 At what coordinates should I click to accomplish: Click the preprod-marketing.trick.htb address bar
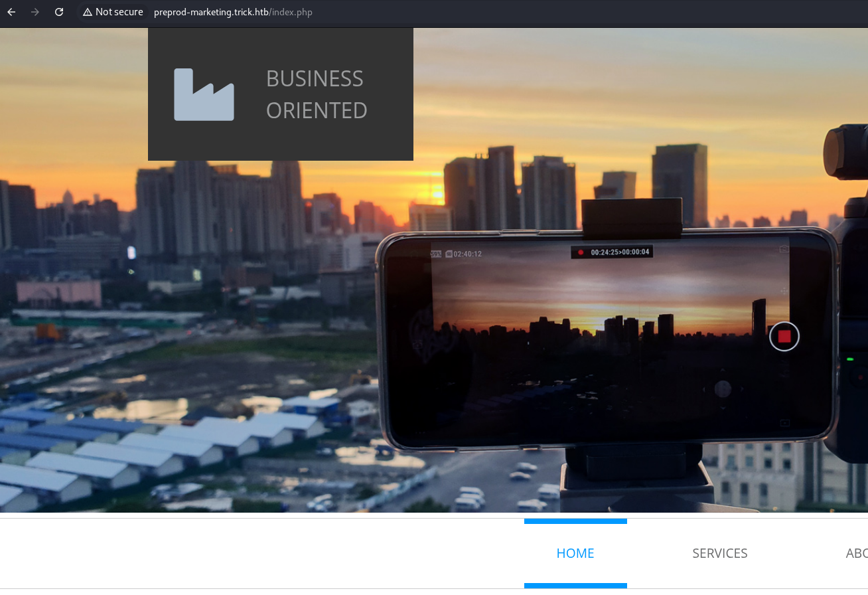click(x=233, y=12)
